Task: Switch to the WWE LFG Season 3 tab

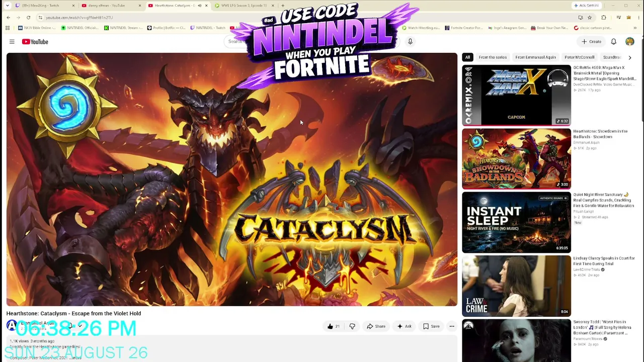Action: [x=244, y=6]
